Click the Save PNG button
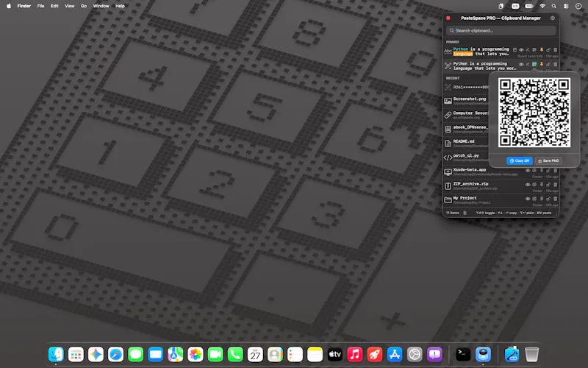Screen dimensions: 588x368 (x=548, y=160)
